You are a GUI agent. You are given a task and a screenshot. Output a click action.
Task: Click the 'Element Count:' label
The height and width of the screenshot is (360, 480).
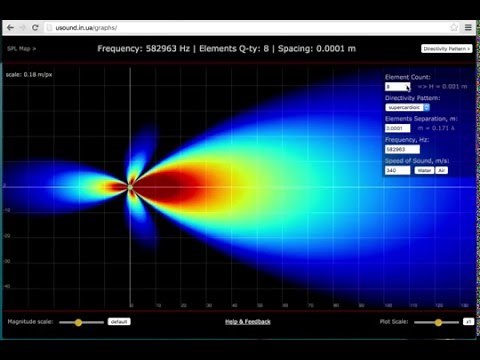(408, 77)
